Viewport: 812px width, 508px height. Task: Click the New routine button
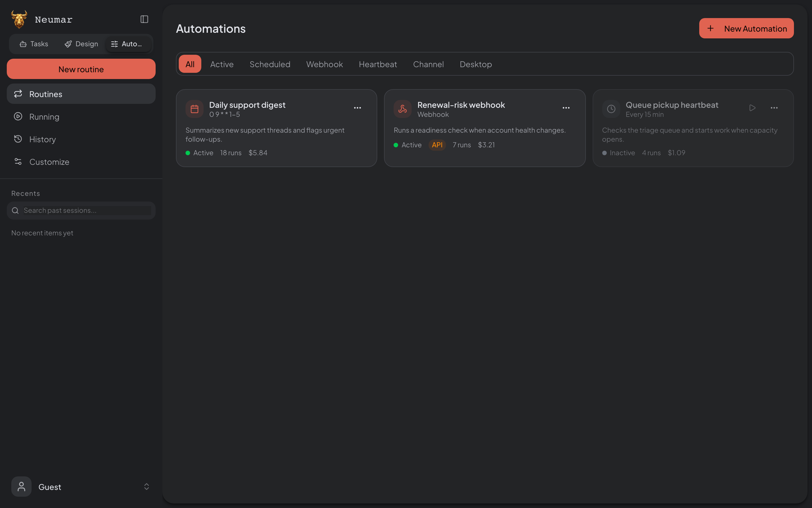coord(81,69)
